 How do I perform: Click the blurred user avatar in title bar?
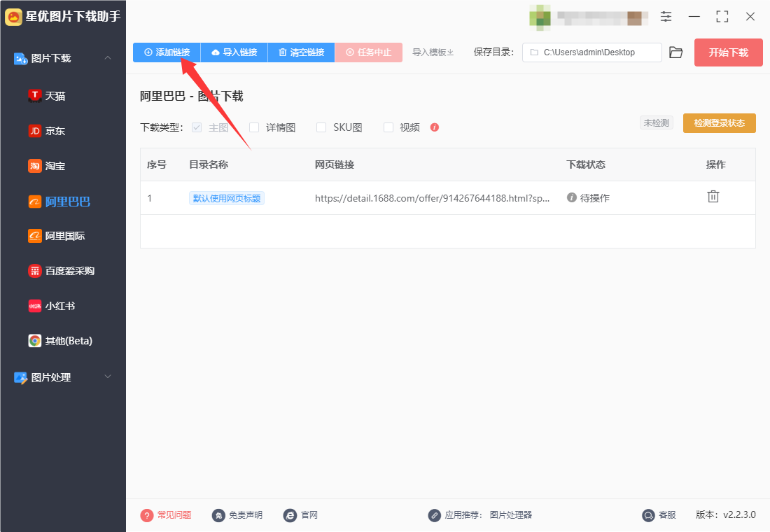[x=540, y=17]
